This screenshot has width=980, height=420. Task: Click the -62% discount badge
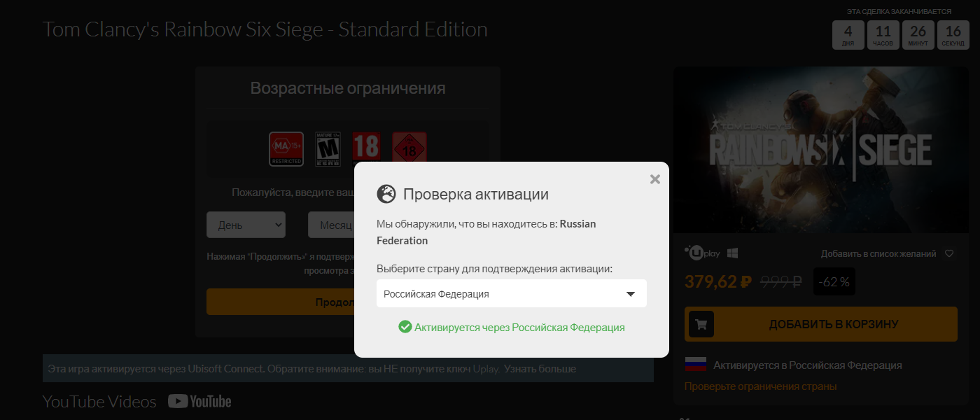point(834,282)
